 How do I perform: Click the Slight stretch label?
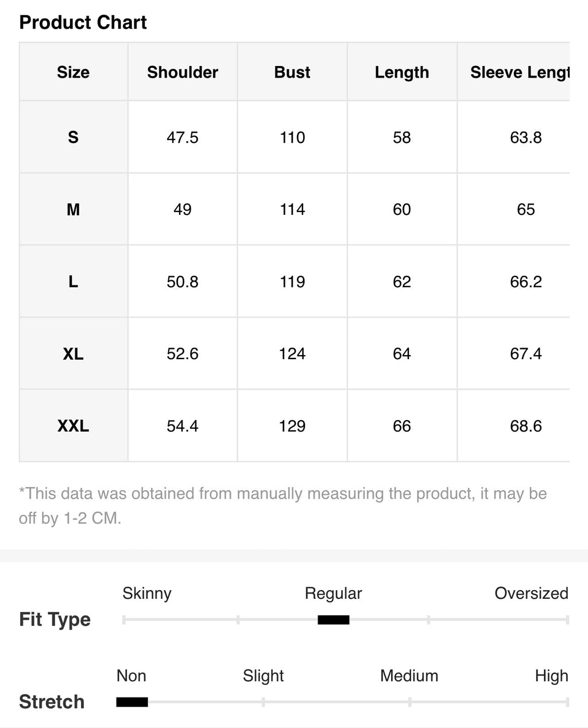[264, 676]
